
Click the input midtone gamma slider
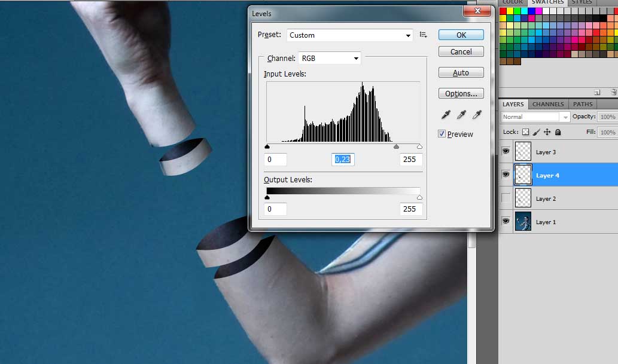point(396,146)
